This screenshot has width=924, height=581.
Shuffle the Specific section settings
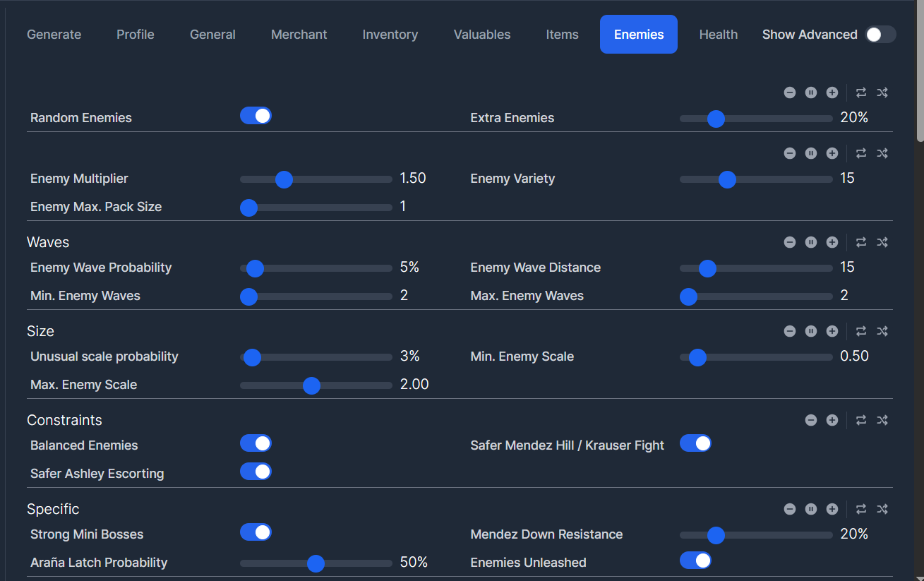pos(882,509)
